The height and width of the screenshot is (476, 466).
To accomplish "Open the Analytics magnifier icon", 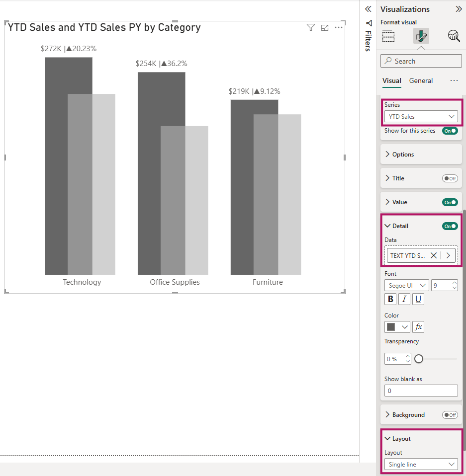I will [x=454, y=36].
